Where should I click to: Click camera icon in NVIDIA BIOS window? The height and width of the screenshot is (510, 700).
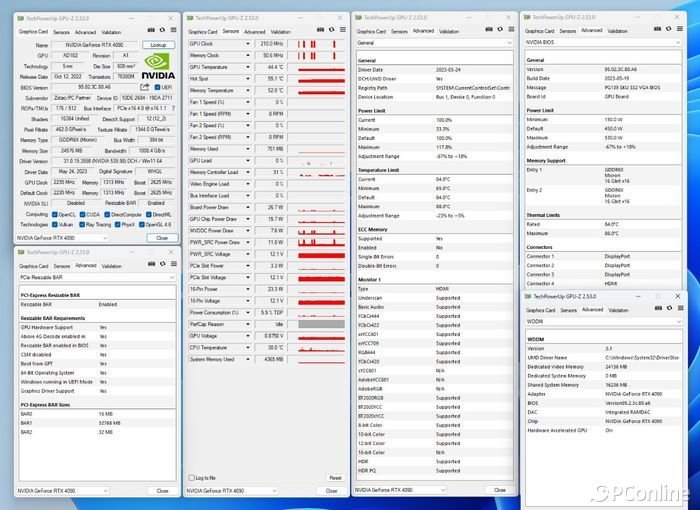pos(657,29)
